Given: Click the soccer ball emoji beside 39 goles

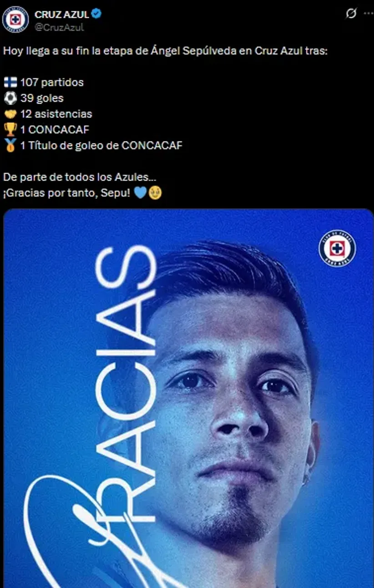Looking at the screenshot, I should point(10,98).
